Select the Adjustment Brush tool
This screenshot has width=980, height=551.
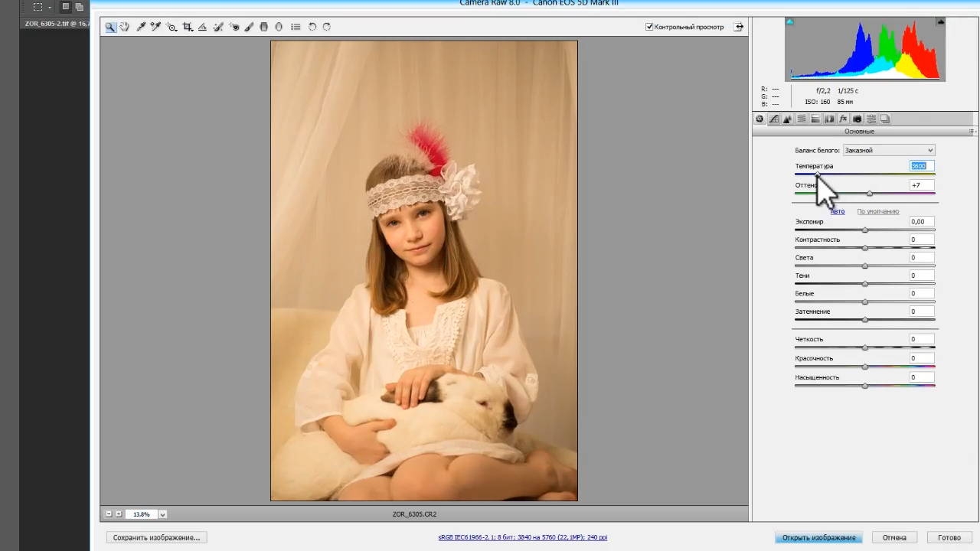(249, 27)
